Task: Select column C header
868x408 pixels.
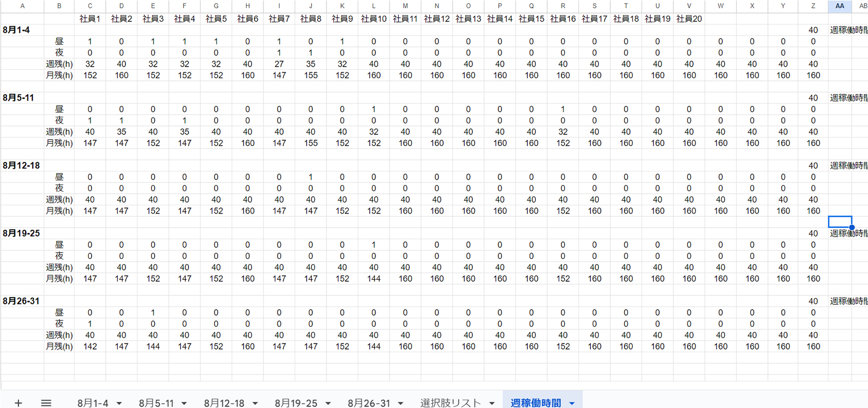Action: click(x=90, y=6)
